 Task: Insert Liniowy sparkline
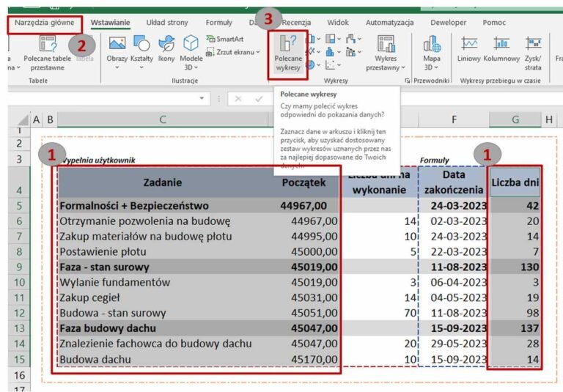469,50
